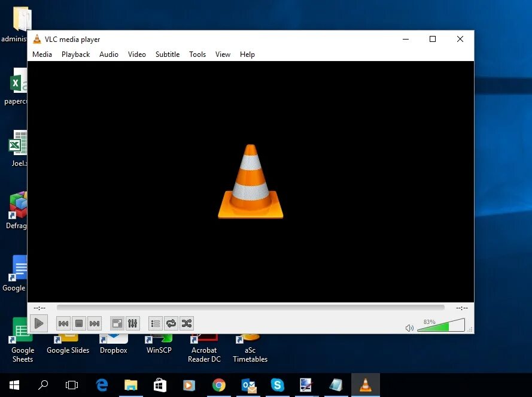The width and height of the screenshot is (532, 397).
Task: Select VLC cone icon on taskbar
Action: 366,385
